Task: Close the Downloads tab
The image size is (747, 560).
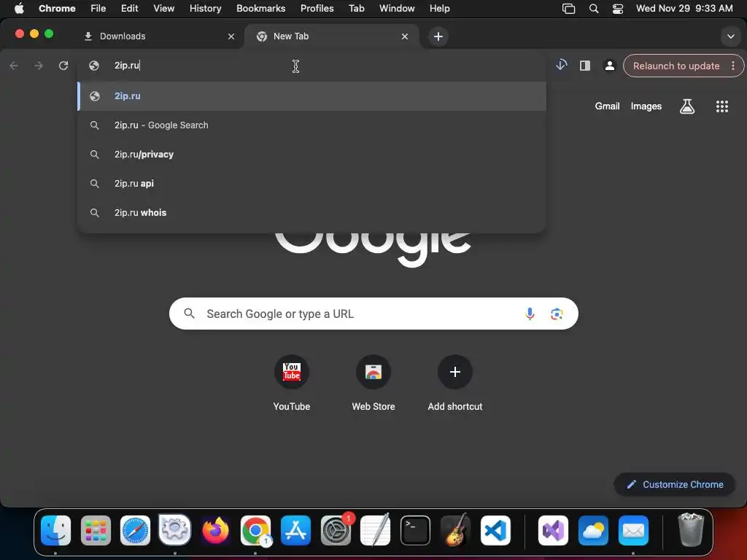Action: [231, 36]
